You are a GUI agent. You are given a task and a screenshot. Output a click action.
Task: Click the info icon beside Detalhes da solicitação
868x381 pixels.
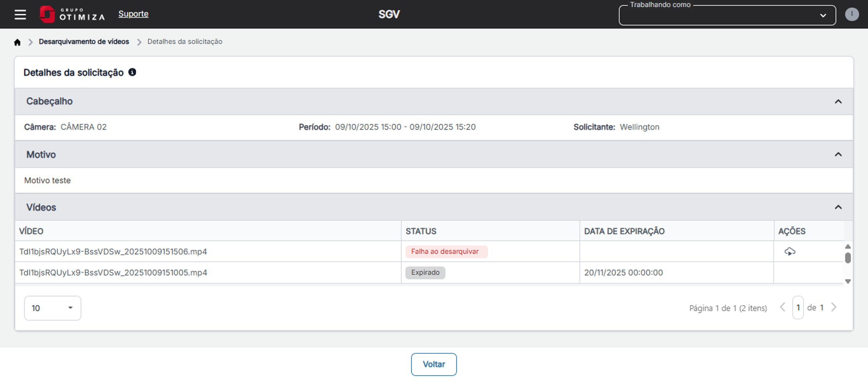pos(132,72)
